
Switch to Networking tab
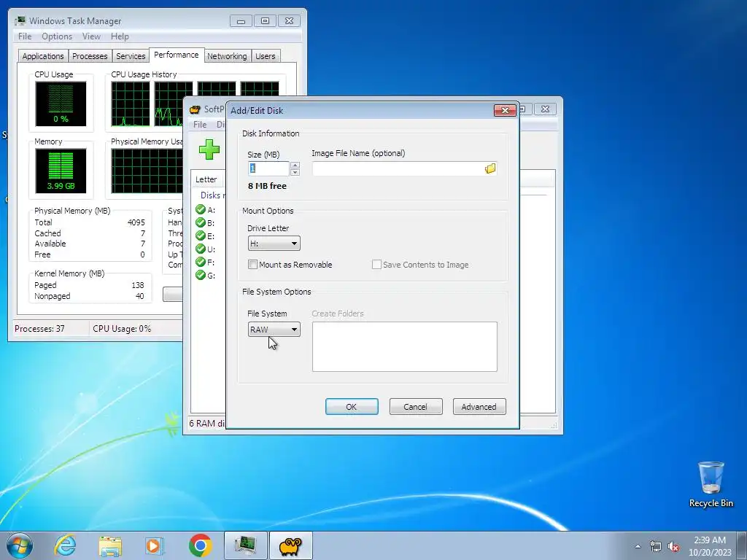[227, 56]
